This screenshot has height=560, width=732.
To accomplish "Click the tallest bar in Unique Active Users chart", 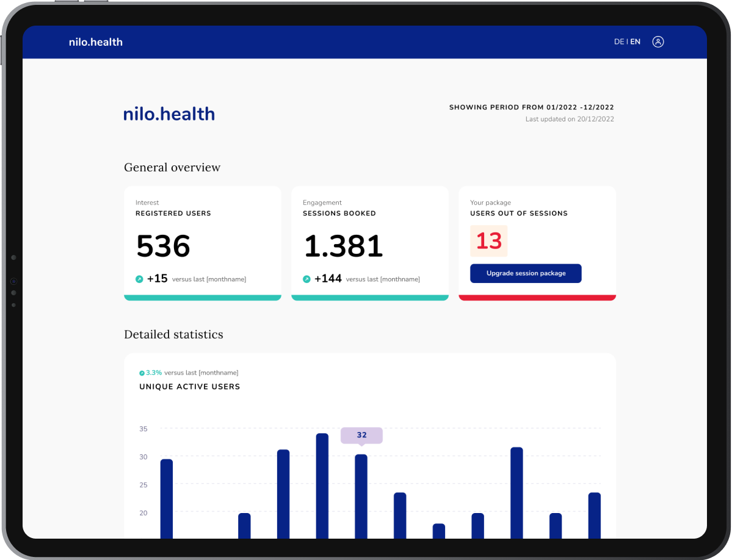I will (x=322, y=486).
